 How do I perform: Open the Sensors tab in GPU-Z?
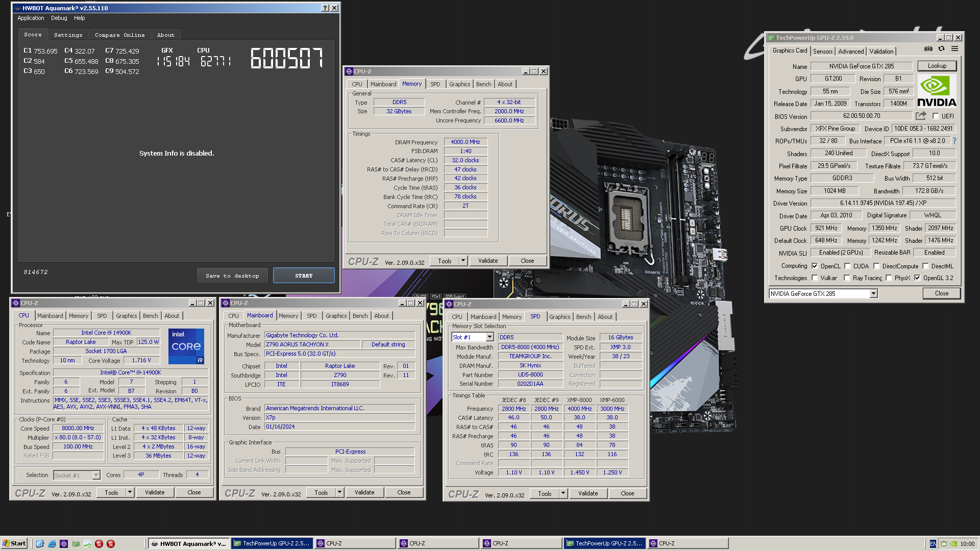coord(823,52)
